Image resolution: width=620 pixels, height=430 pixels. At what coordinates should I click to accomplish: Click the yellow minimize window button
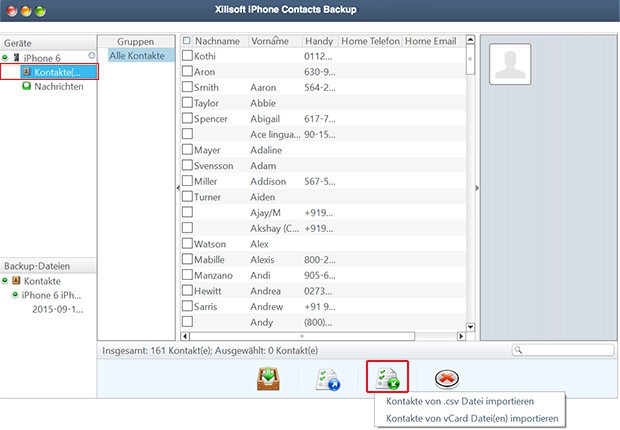pos(26,11)
